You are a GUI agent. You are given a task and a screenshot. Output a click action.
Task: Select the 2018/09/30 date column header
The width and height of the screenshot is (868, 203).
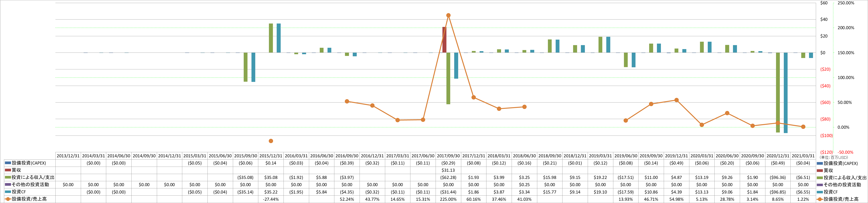(x=550, y=156)
